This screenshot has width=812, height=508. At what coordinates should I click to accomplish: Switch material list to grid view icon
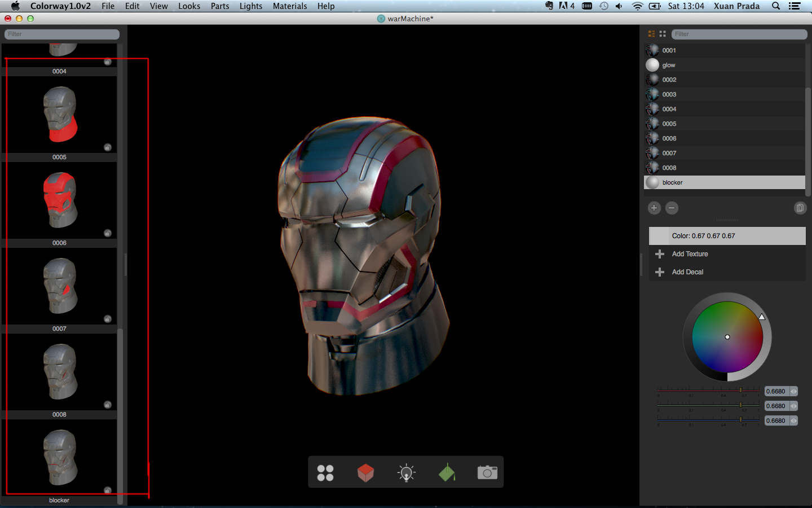coord(663,34)
